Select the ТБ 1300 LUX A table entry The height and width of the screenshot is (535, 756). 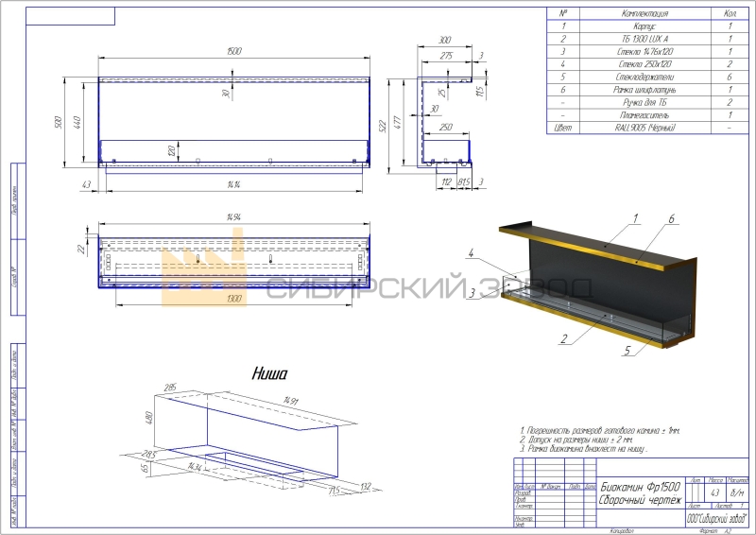(641, 39)
